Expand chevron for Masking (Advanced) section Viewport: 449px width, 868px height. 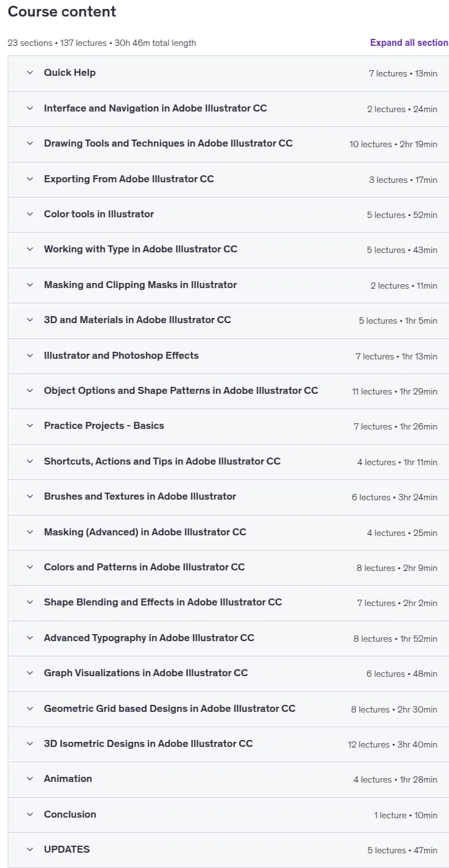click(x=29, y=532)
